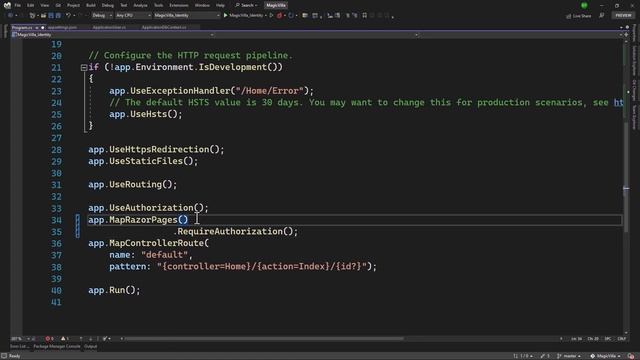
Task: Click the red error count indicator
Action: coord(49,339)
